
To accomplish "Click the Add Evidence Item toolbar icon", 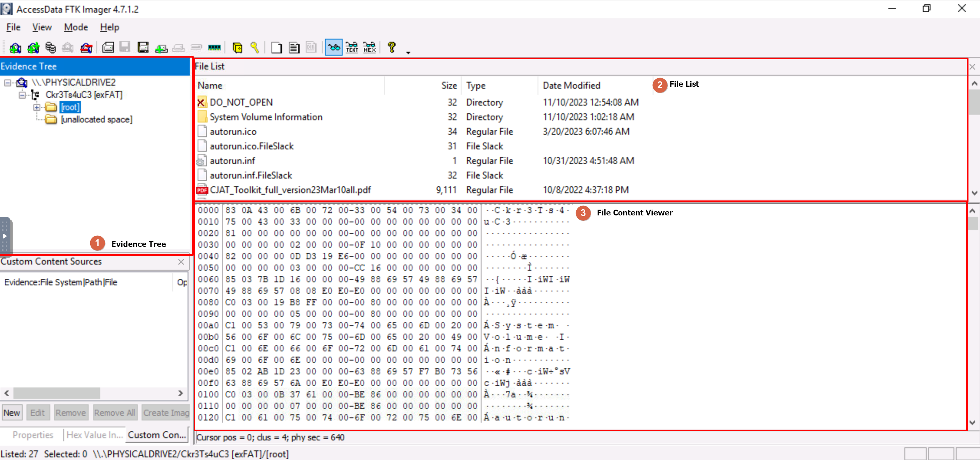I will [x=15, y=48].
